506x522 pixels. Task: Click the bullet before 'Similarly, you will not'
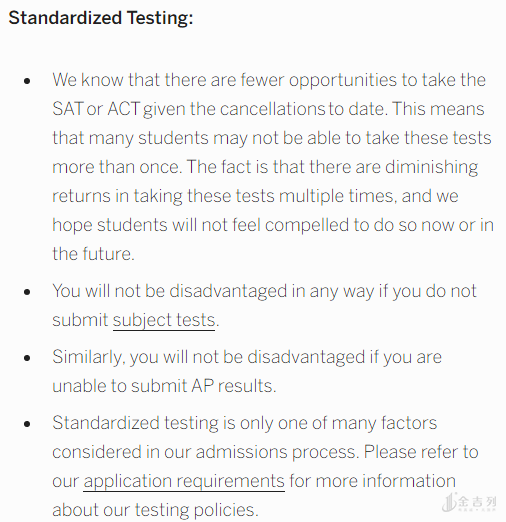click(27, 358)
